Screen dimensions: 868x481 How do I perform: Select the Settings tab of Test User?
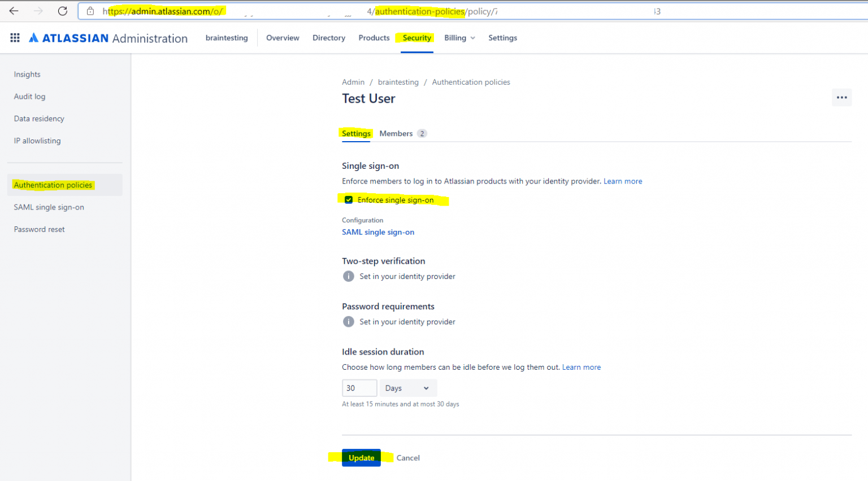point(356,133)
